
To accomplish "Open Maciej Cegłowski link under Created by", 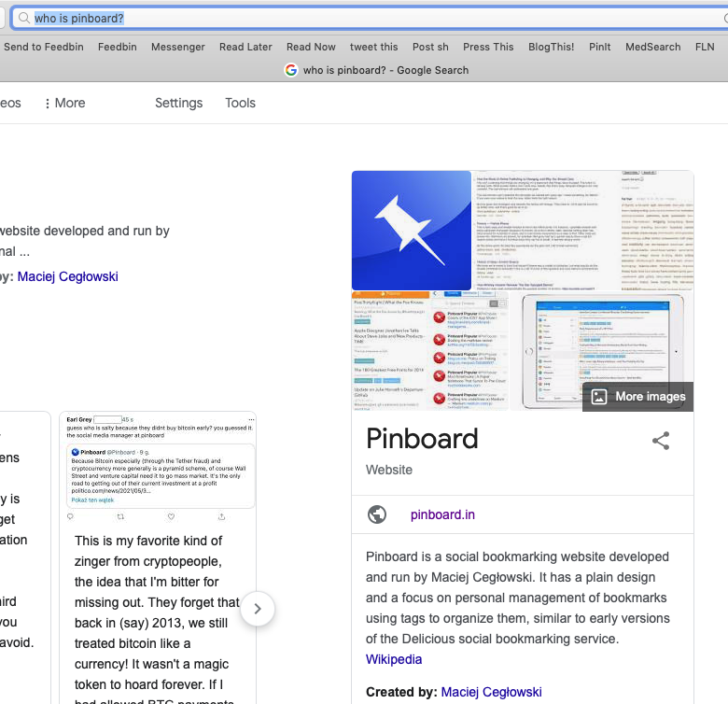I will click(x=491, y=692).
